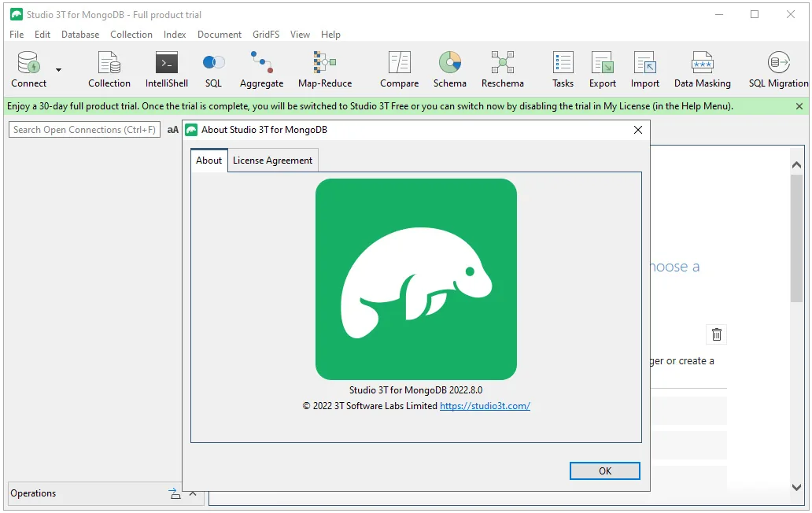Click the trash delete icon
Viewport: 812px width, 513px height.
716,334
